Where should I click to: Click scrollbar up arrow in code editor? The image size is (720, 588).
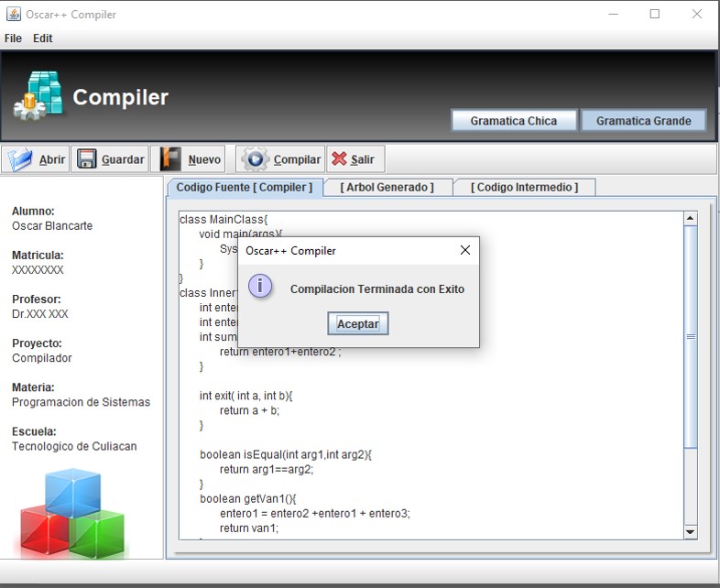click(690, 219)
